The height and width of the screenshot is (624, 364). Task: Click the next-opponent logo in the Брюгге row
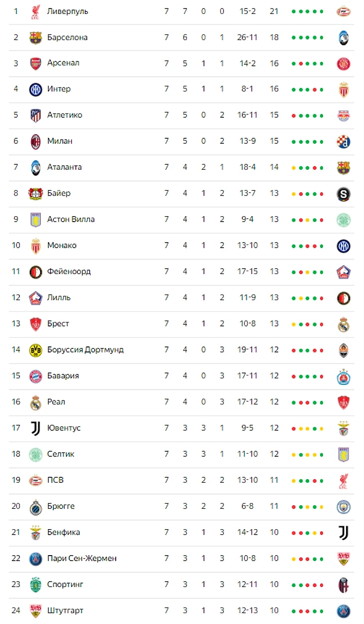coord(343,506)
